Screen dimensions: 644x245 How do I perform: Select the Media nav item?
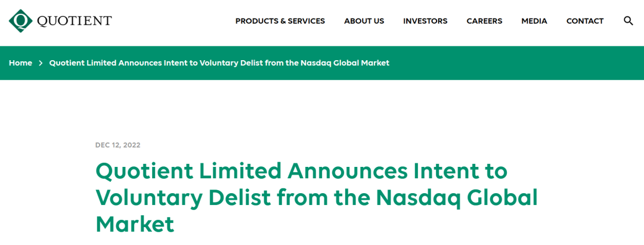pos(534,21)
